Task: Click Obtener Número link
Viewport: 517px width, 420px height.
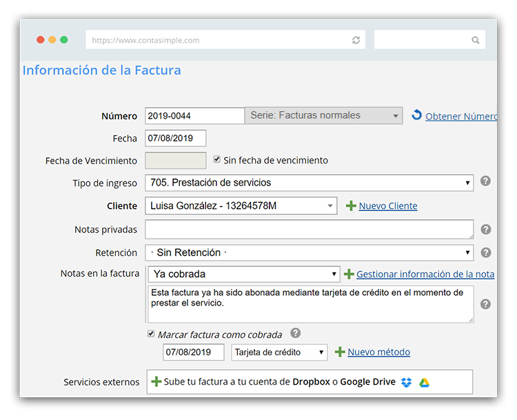Action: pos(461,117)
